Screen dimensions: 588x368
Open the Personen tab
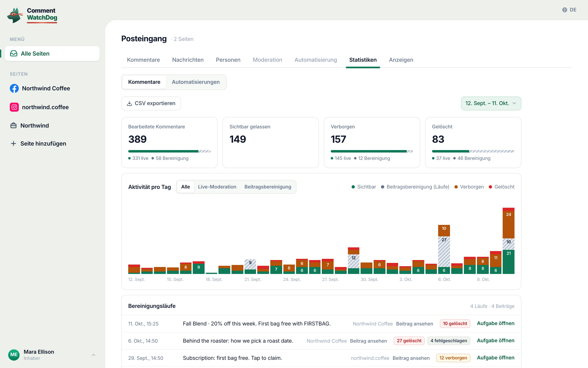(x=228, y=60)
